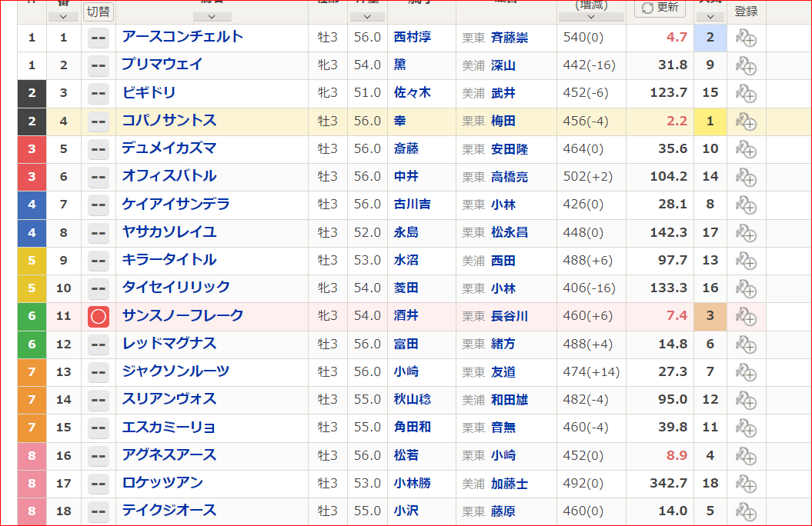Open trainer 安田隆 stable link

[x=510, y=149]
